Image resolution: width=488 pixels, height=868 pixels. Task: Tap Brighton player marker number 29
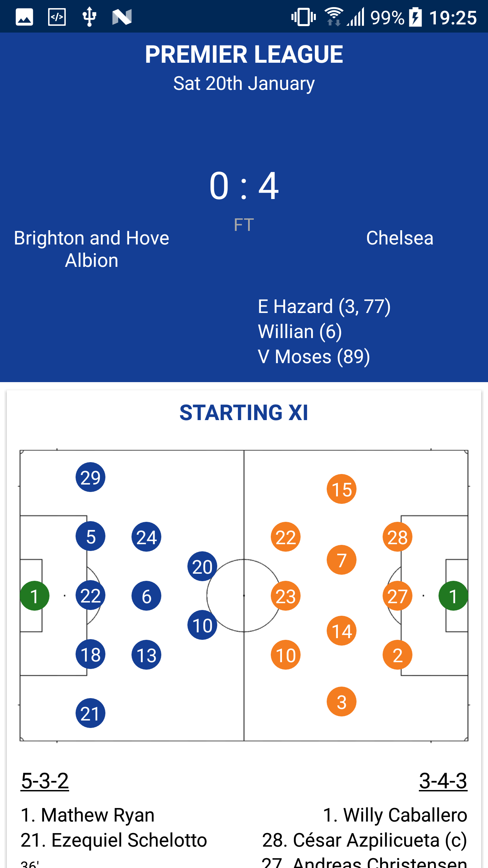(90, 477)
